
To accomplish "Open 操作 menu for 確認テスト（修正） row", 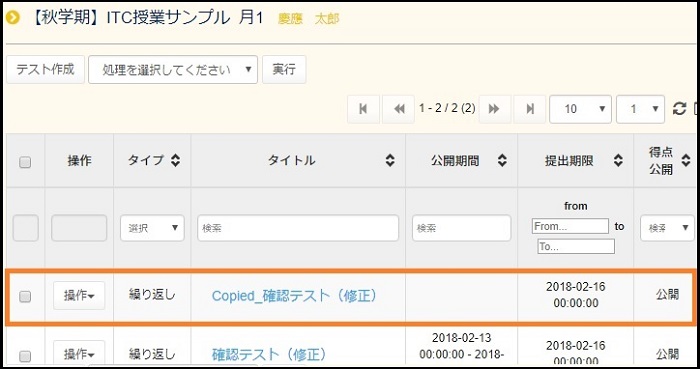I will (x=79, y=354).
